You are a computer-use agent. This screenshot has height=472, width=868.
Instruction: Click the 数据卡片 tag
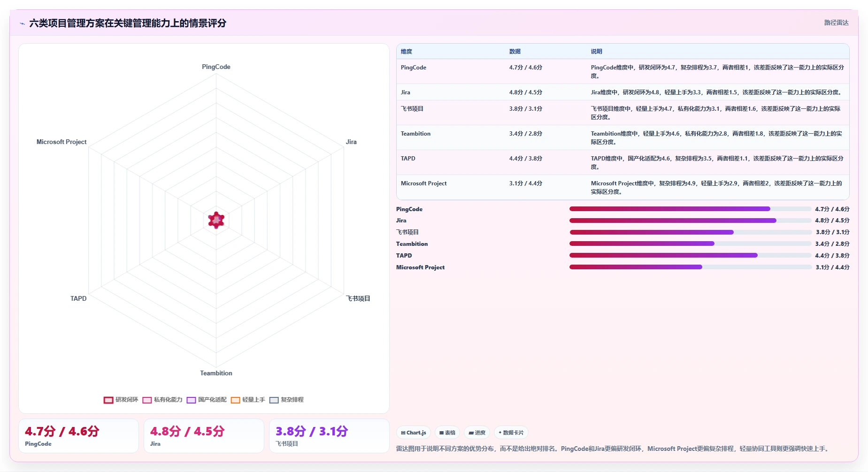tap(511, 433)
